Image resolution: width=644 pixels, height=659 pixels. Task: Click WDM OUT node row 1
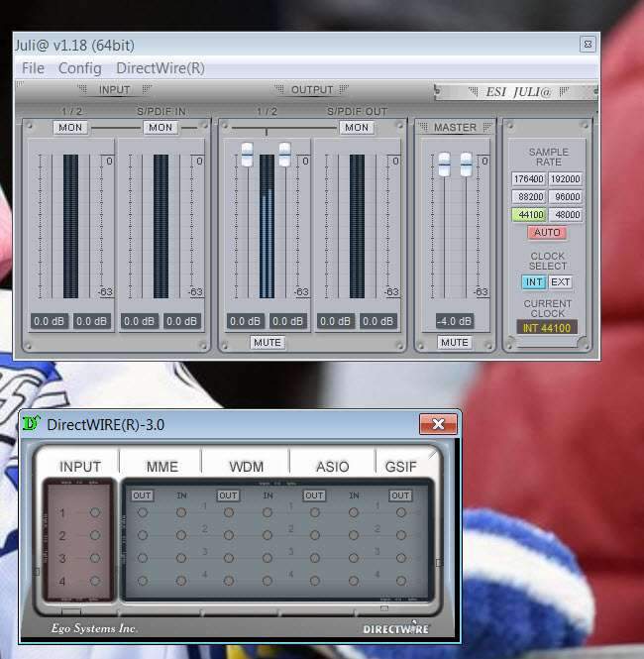click(229, 512)
